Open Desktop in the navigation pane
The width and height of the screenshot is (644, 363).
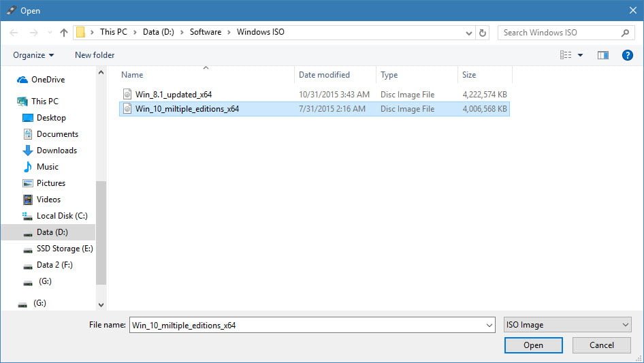51,118
